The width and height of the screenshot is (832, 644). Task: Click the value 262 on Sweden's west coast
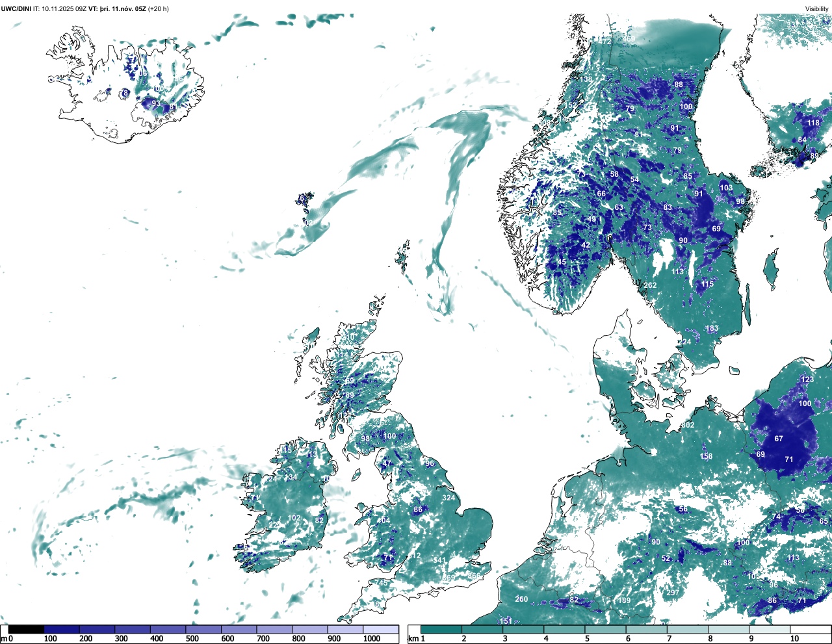tap(650, 285)
